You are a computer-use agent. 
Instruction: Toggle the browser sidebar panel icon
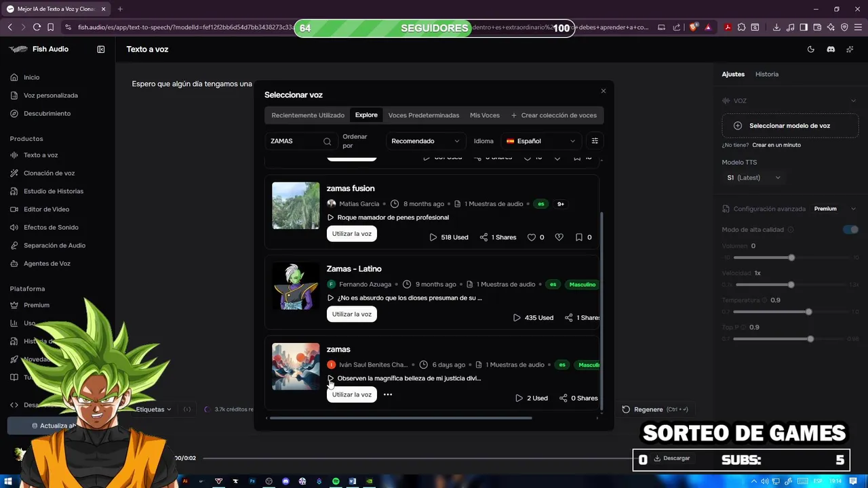pyautogui.click(x=804, y=27)
